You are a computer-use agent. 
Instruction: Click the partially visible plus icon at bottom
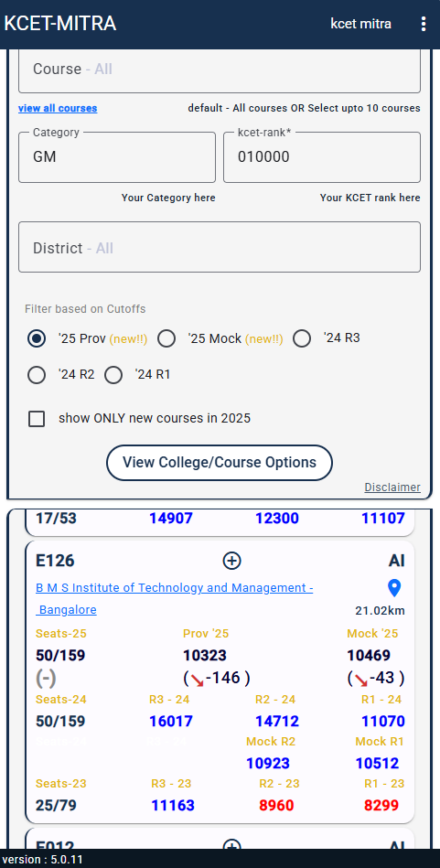232,844
